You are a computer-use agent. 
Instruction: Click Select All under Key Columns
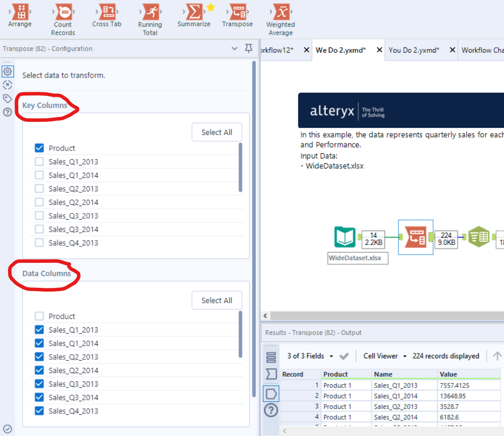point(217,132)
